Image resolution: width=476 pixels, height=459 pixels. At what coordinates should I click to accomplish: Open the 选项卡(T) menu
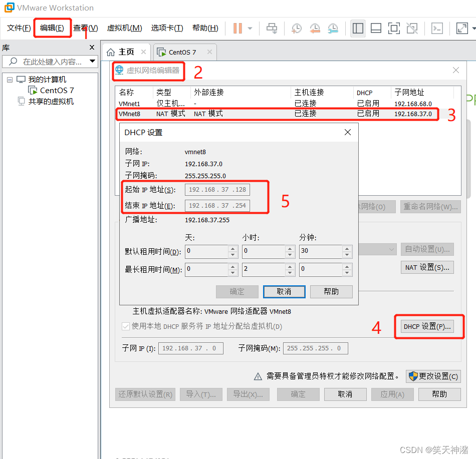(167, 28)
